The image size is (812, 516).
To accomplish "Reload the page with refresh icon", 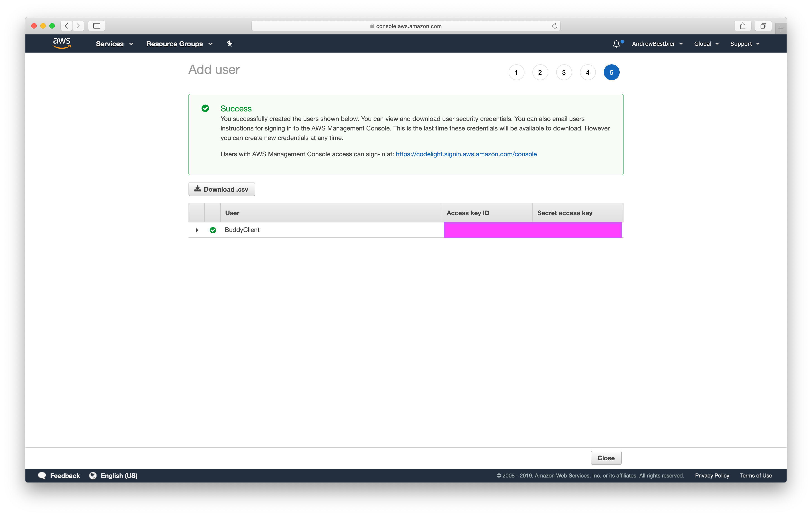I will coord(554,26).
